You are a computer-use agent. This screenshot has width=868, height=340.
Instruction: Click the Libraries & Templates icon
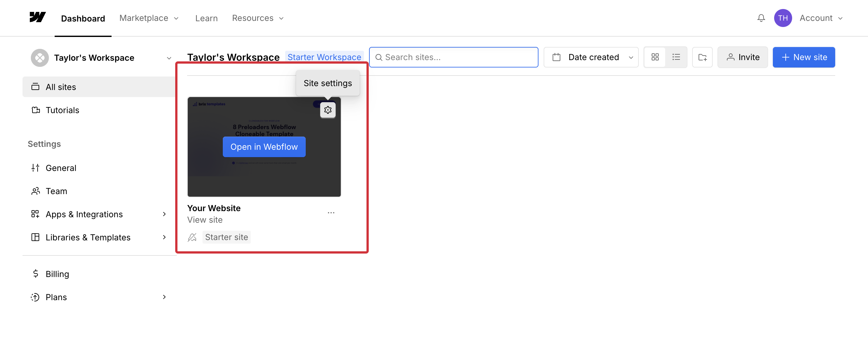pyautogui.click(x=35, y=237)
